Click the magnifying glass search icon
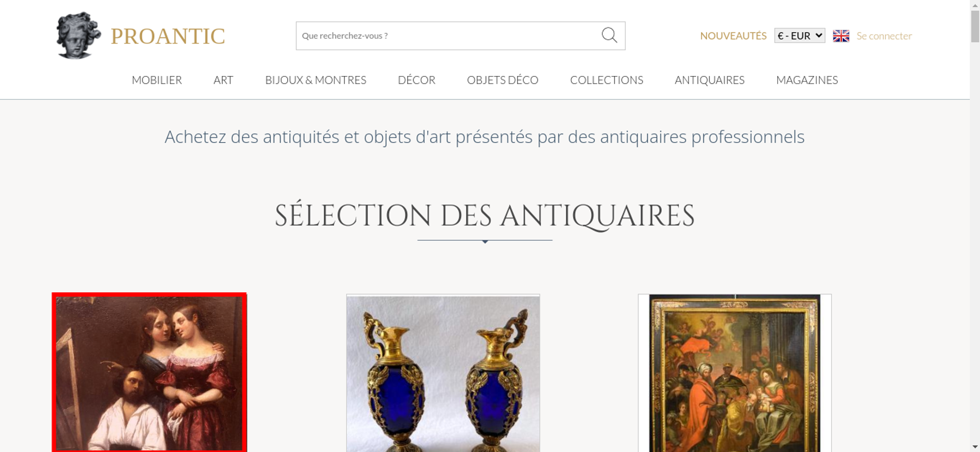 coord(609,35)
